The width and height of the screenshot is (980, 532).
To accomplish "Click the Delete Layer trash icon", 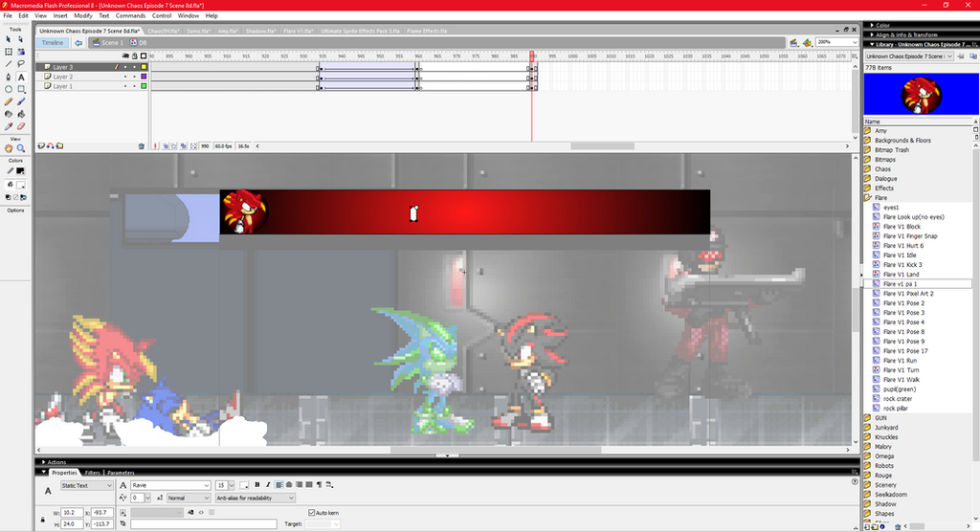I will click(x=142, y=146).
